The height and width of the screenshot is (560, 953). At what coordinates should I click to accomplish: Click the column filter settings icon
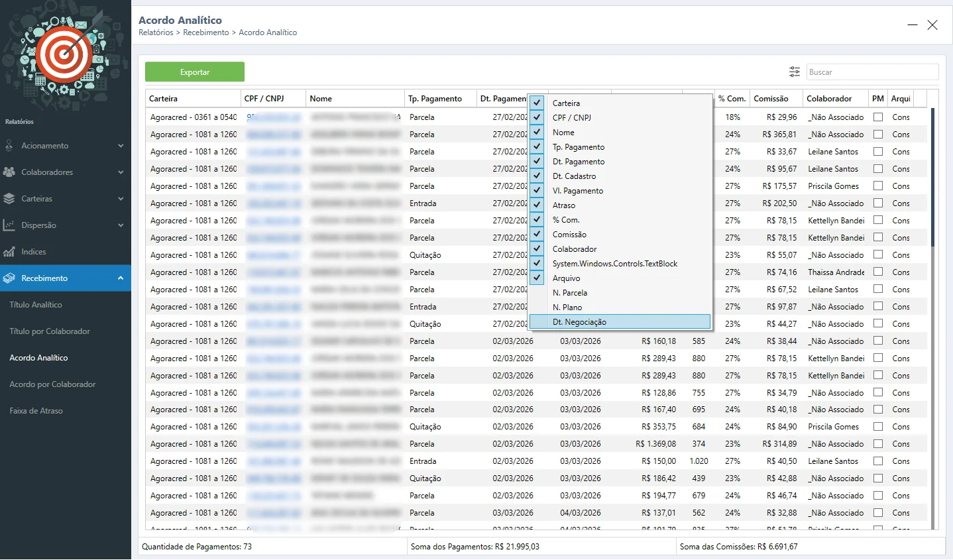[794, 72]
